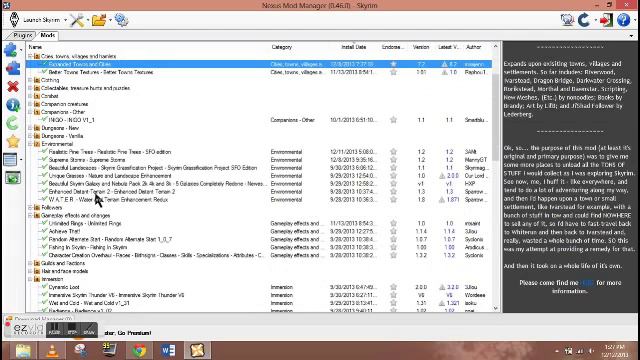Click the red X delete mod icon
This screenshot has height=360, width=640.
tap(13, 87)
